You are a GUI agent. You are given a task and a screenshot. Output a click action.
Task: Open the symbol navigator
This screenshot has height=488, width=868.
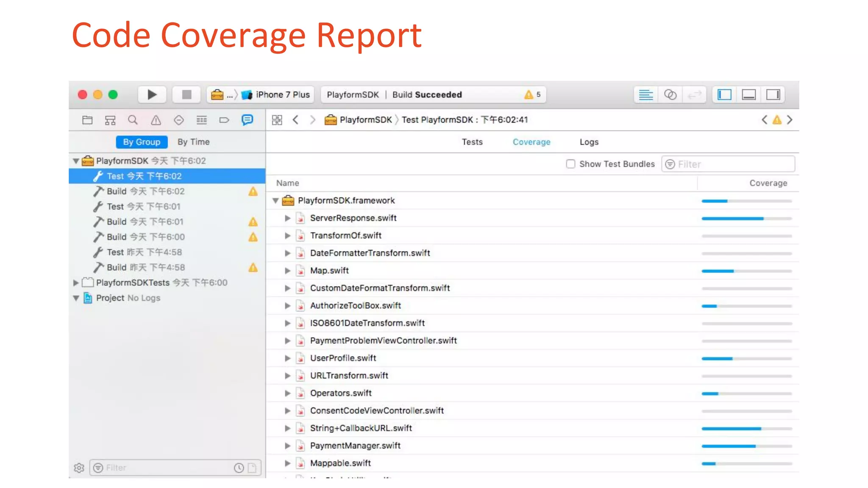pyautogui.click(x=110, y=120)
